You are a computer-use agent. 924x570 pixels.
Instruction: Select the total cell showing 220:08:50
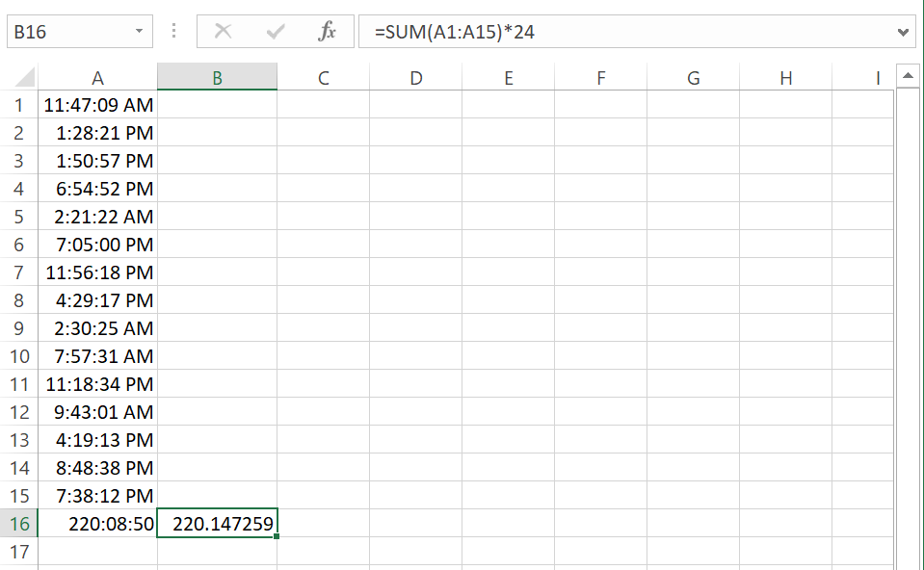pyautogui.click(x=97, y=523)
